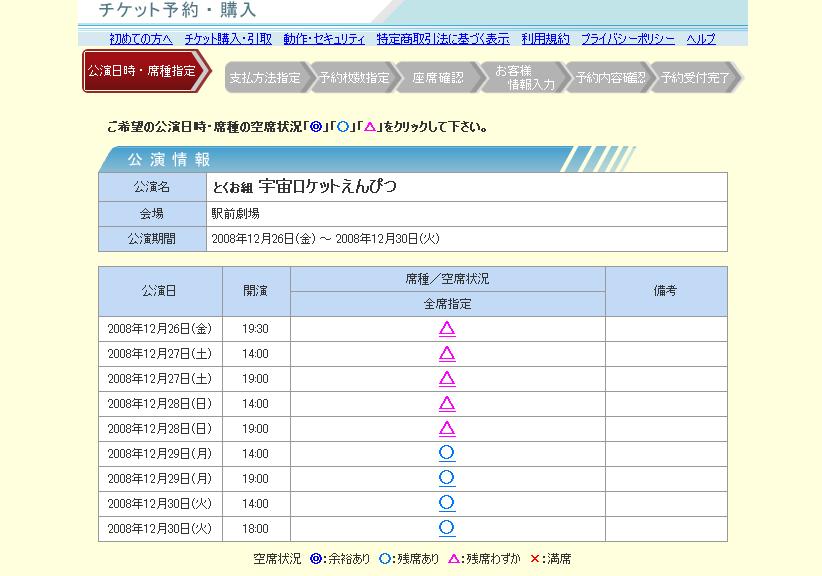Open プライバシーポリシー link
822x576 pixels.
click(628, 39)
